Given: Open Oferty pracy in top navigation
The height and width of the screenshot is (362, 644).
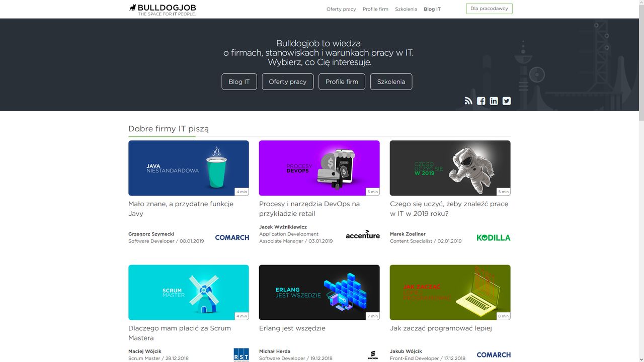Looking at the screenshot, I should pos(341,9).
